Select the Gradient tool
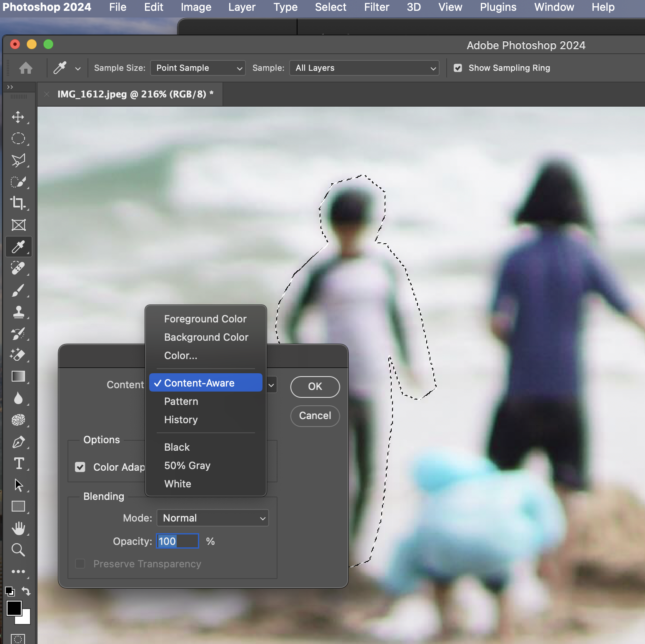This screenshot has height=644, width=645. tap(18, 377)
